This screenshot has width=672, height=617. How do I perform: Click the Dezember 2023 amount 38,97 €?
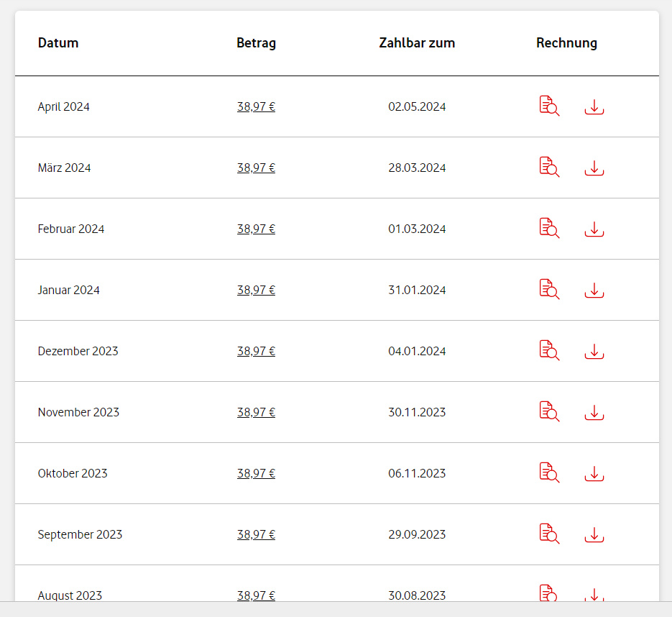(256, 352)
